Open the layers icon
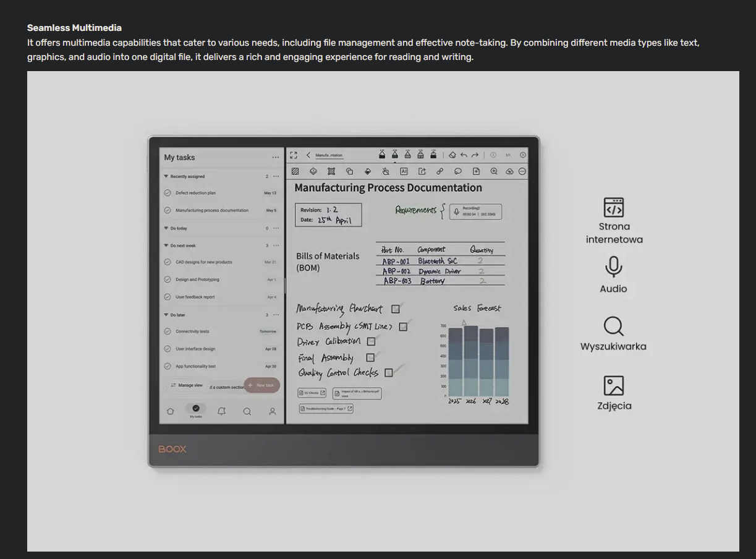The image size is (756, 559). pos(313,171)
